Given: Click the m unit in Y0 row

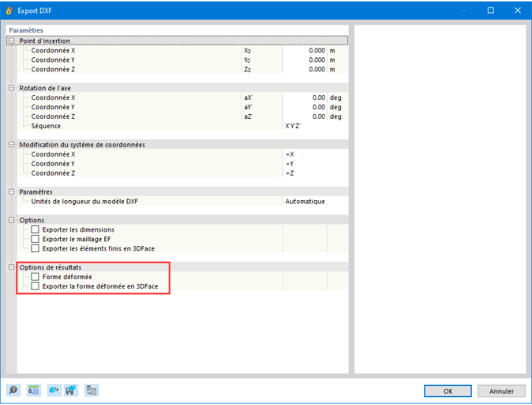Looking at the screenshot, I should point(332,60).
